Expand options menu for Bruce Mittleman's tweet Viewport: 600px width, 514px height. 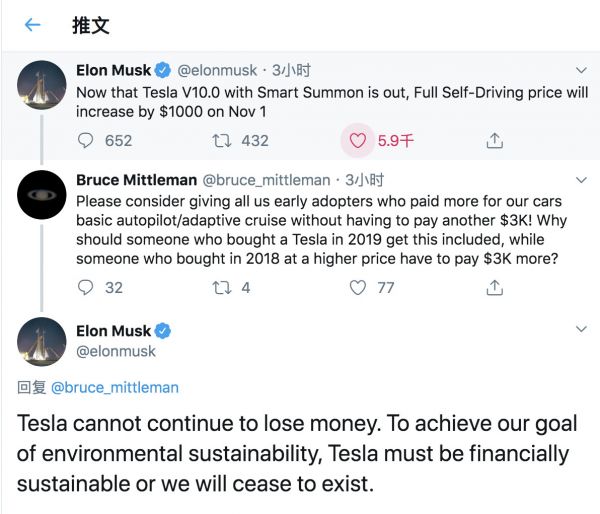(x=582, y=180)
